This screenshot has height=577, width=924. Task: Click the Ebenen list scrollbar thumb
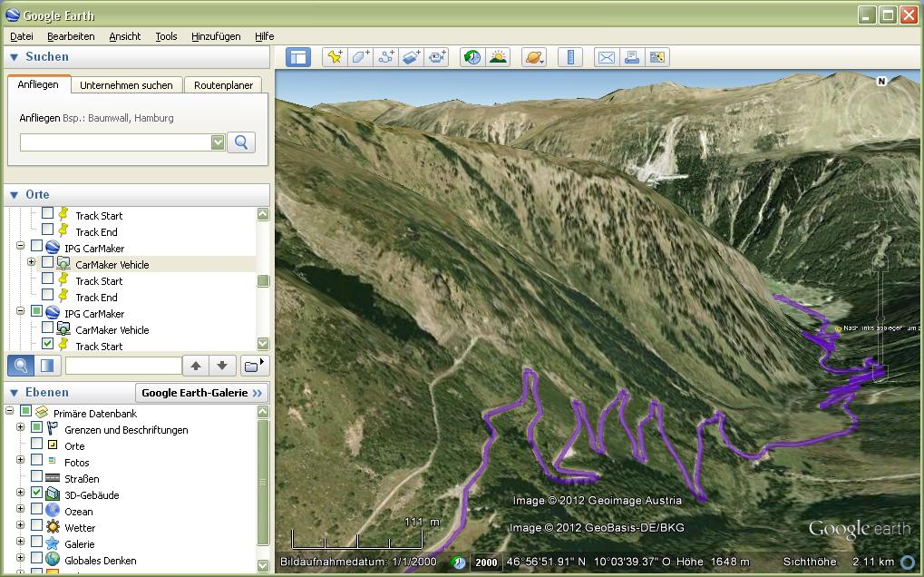[263, 482]
